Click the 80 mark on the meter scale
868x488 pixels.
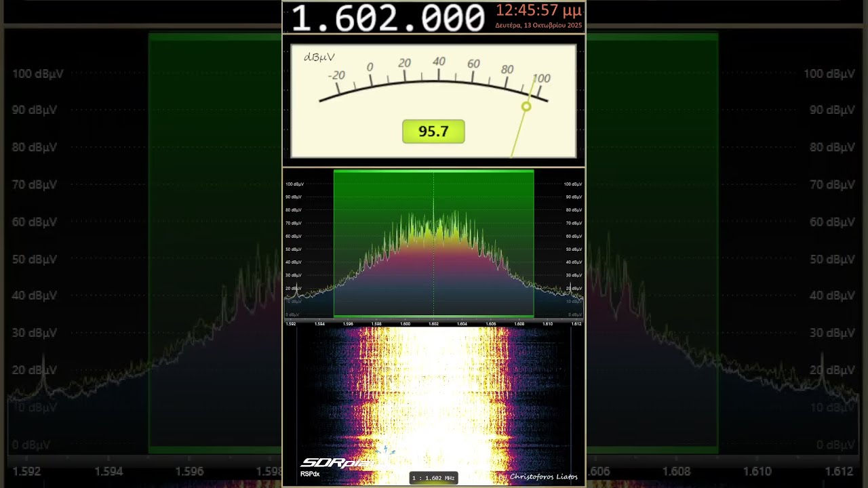point(507,69)
